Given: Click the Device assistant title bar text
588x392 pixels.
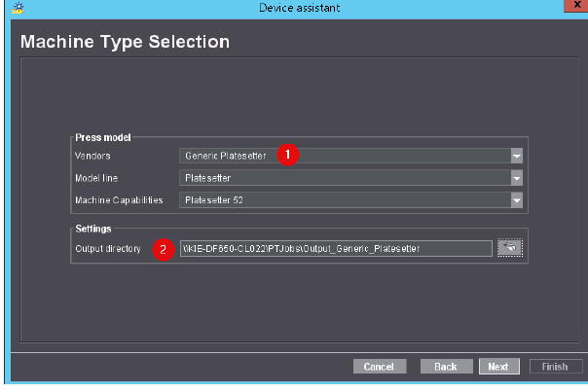Looking at the screenshot, I should (x=293, y=8).
